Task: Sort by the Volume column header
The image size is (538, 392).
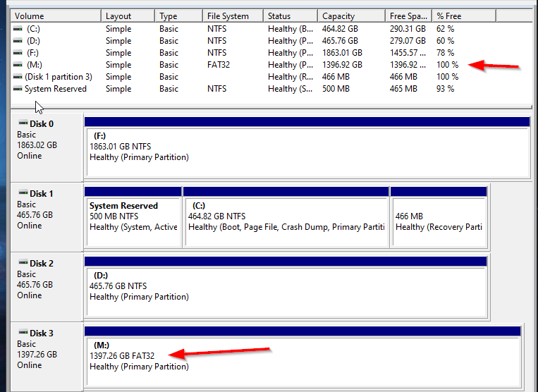Action: [x=56, y=16]
